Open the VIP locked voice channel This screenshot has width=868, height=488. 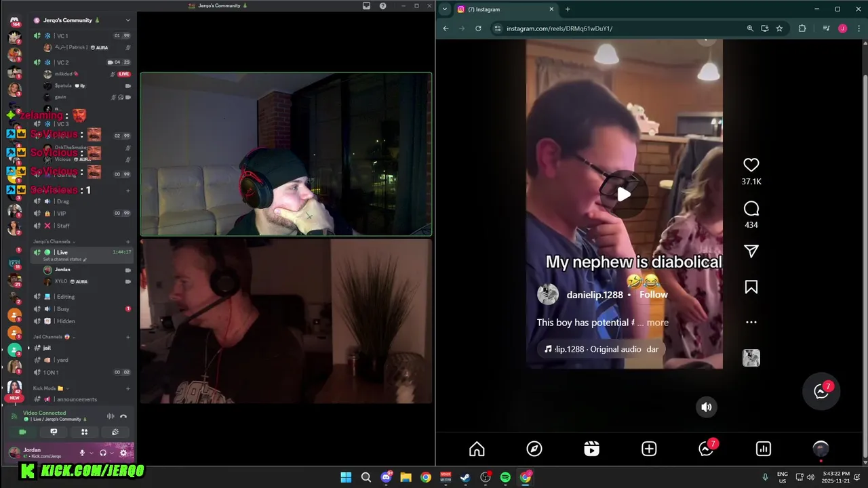click(x=81, y=213)
